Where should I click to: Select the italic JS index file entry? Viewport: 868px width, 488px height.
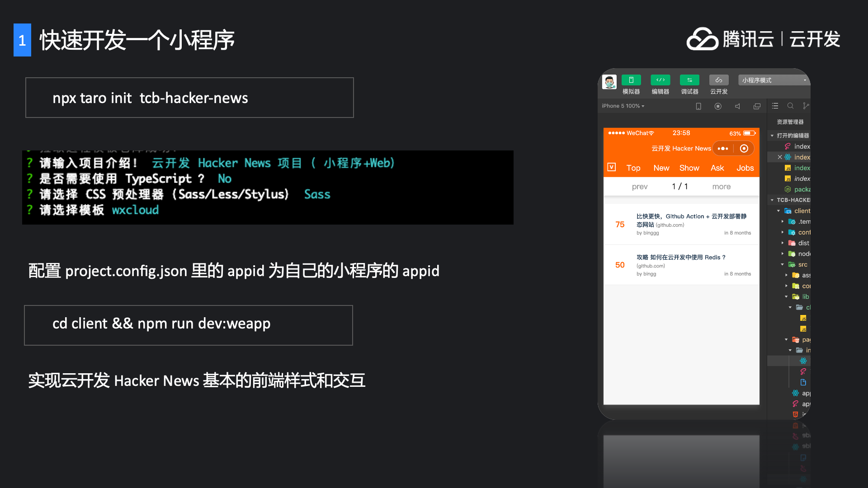click(x=797, y=179)
